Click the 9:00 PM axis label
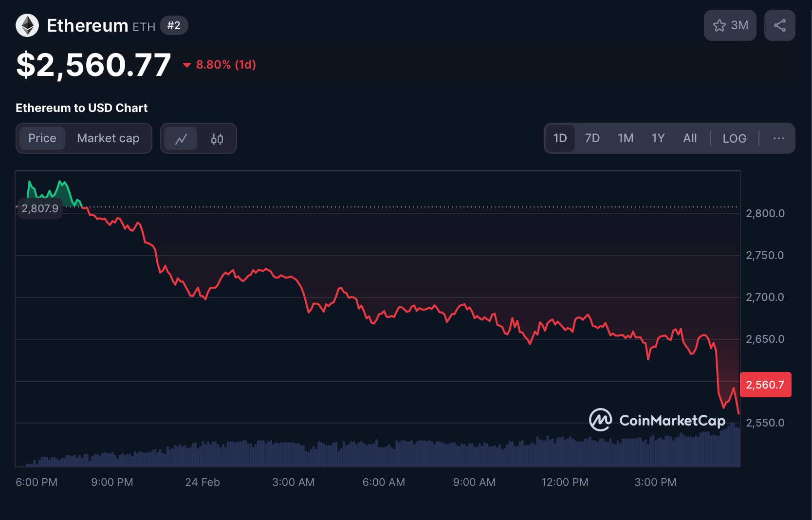The image size is (812, 520). [112, 482]
